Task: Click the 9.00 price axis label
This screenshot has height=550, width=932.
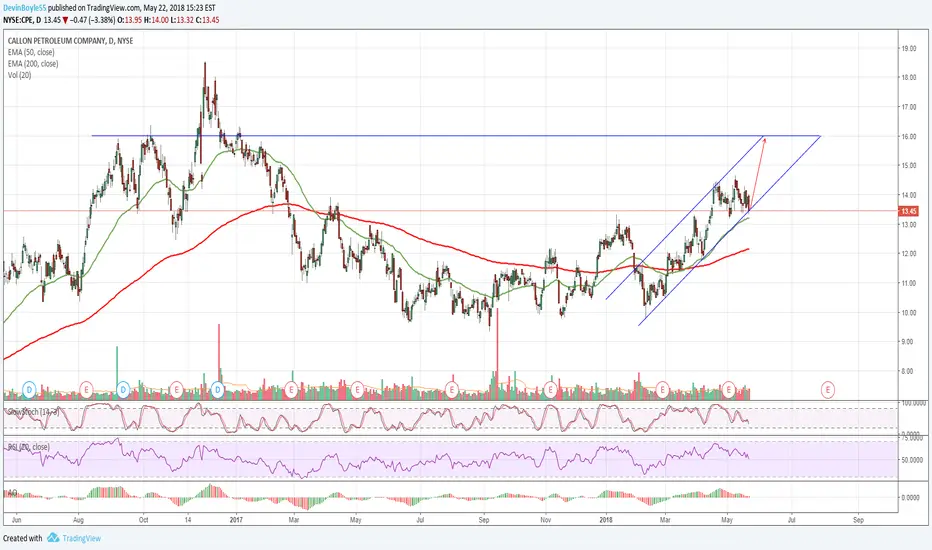Action: [909, 342]
